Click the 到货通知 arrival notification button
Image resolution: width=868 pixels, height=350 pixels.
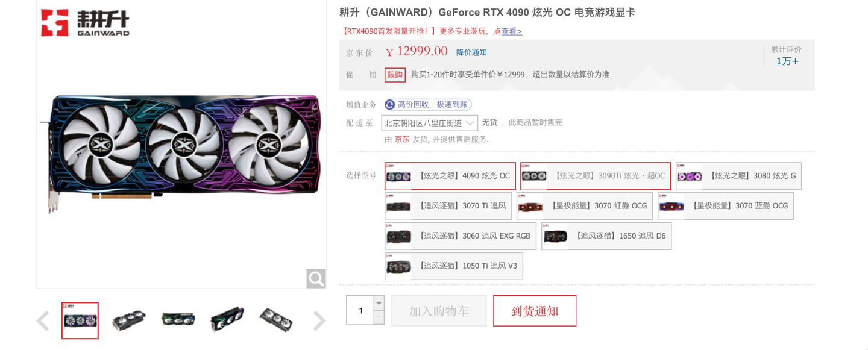tap(535, 311)
